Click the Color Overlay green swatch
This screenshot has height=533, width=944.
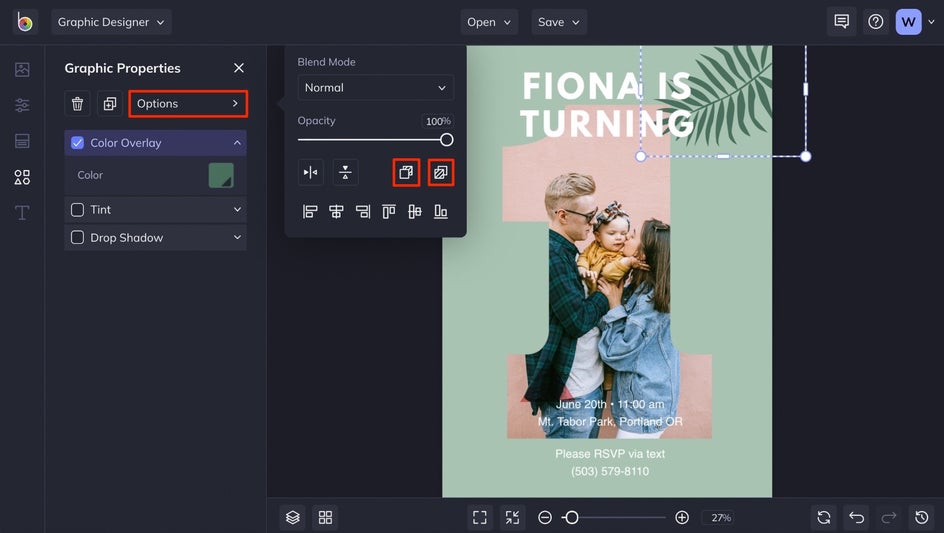pyautogui.click(x=221, y=175)
